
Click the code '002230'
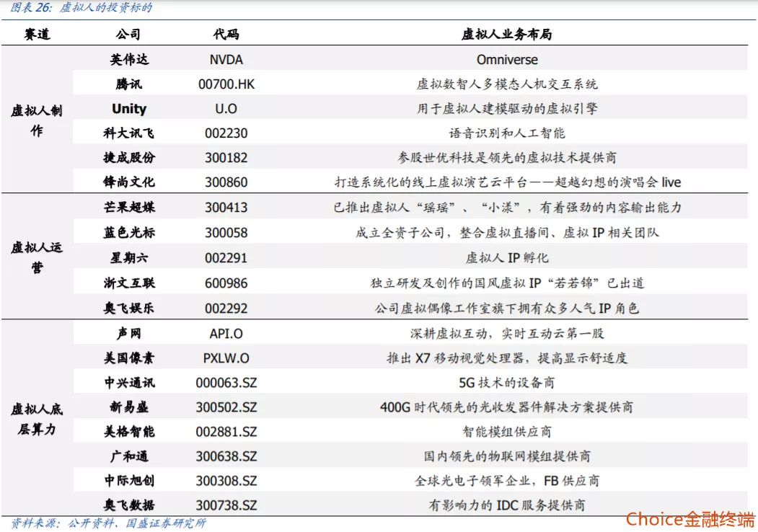click(x=226, y=133)
